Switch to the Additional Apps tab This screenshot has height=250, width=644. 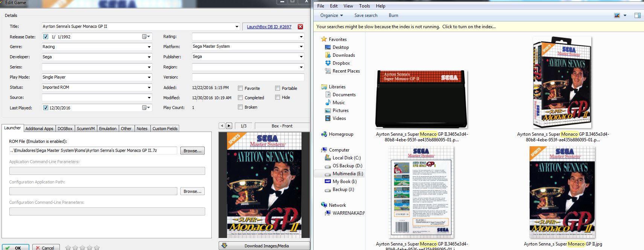[39, 129]
